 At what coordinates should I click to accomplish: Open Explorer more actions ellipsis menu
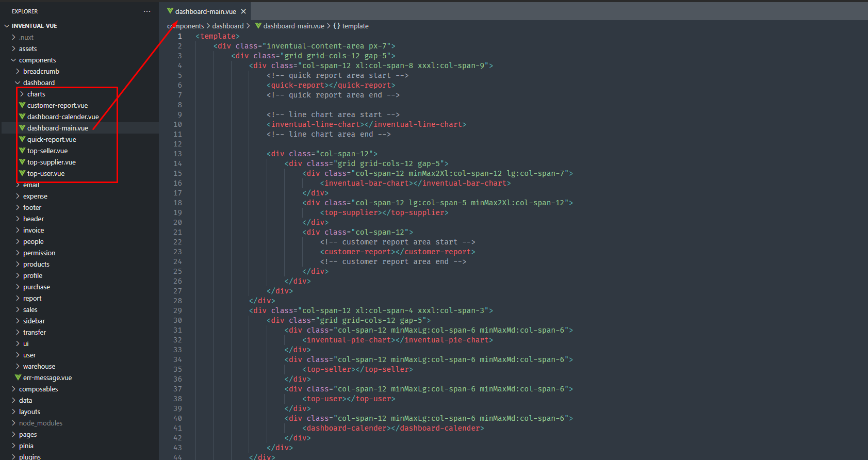[147, 11]
